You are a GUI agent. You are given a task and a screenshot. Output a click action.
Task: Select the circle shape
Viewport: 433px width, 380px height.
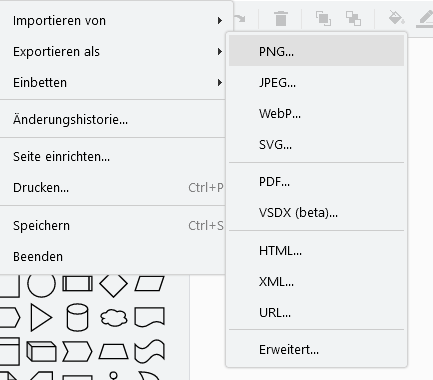pos(41,284)
